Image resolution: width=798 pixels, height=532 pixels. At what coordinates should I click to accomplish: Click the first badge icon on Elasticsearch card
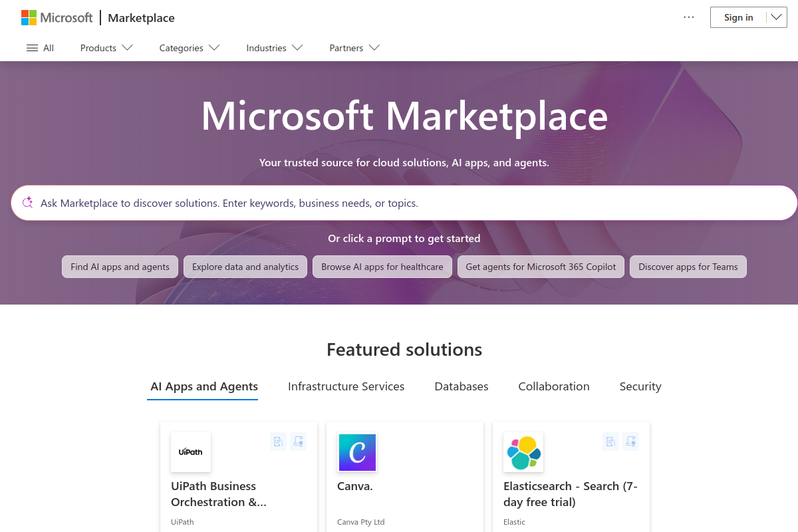(x=611, y=441)
